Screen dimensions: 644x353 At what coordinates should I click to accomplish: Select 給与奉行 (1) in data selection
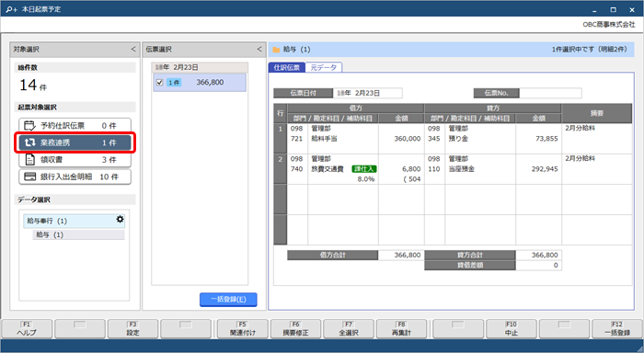(x=74, y=221)
